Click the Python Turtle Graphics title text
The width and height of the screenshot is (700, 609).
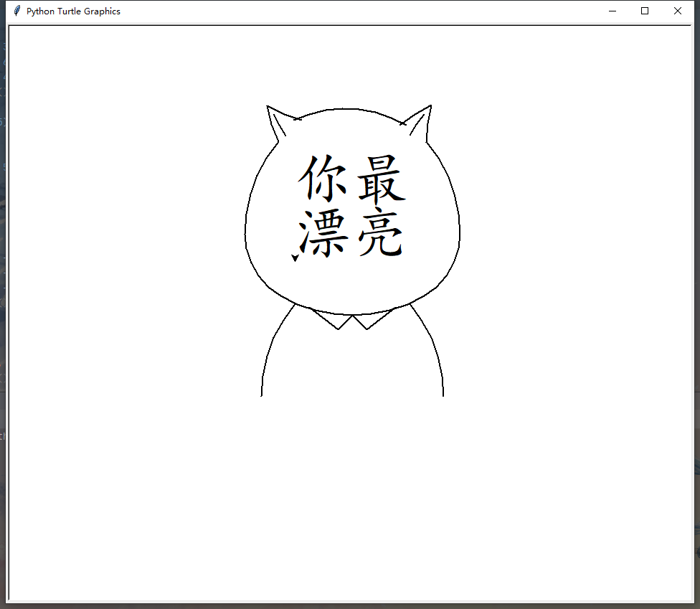72,11
